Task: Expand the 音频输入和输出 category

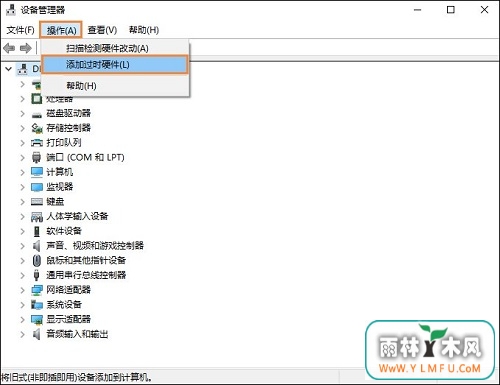Action: pyautogui.click(x=22, y=334)
